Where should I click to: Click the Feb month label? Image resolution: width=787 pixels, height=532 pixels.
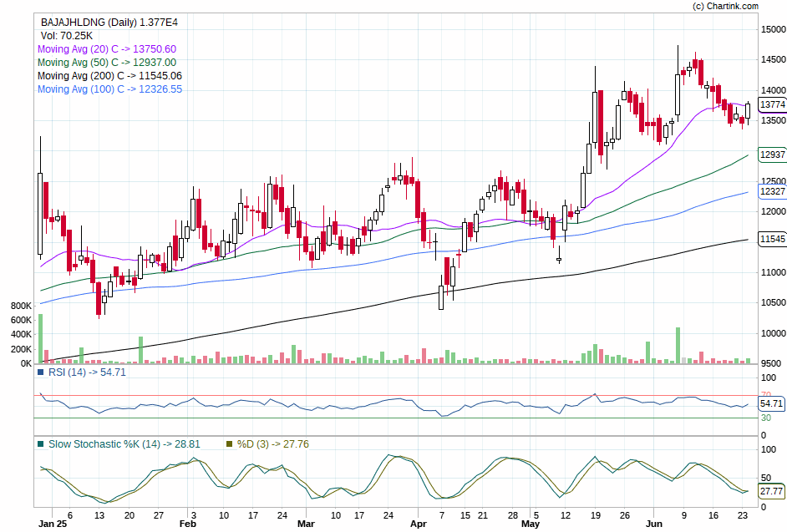pyautogui.click(x=188, y=524)
